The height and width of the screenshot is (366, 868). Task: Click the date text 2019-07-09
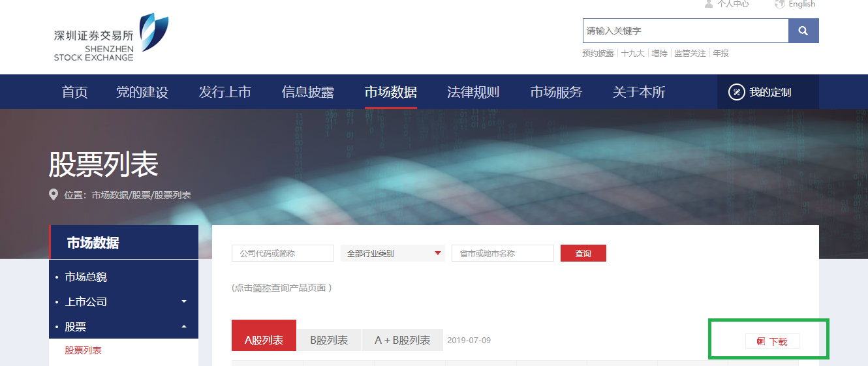(x=469, y=340)
